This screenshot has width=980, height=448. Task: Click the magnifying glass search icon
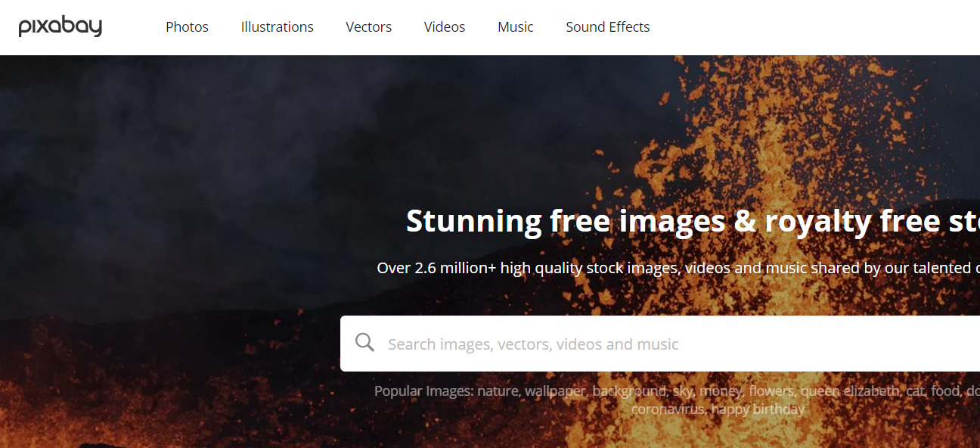click(364, 344)
